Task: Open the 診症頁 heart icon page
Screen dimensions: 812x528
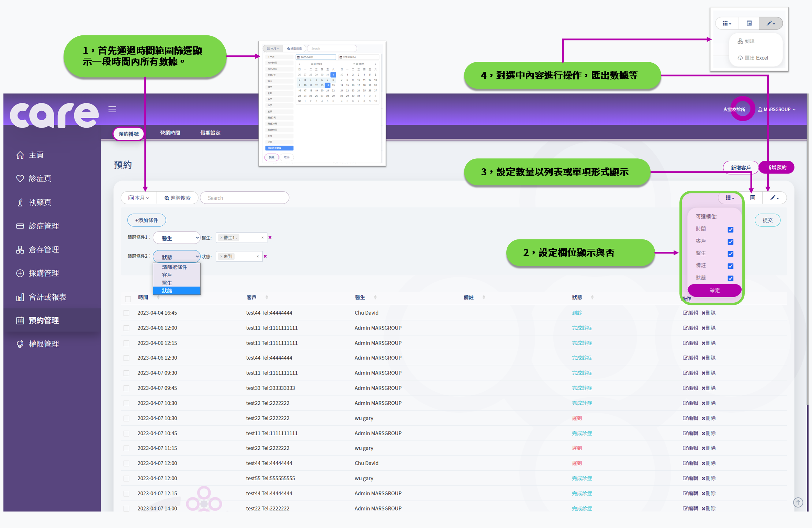Action: click(39, 179)
